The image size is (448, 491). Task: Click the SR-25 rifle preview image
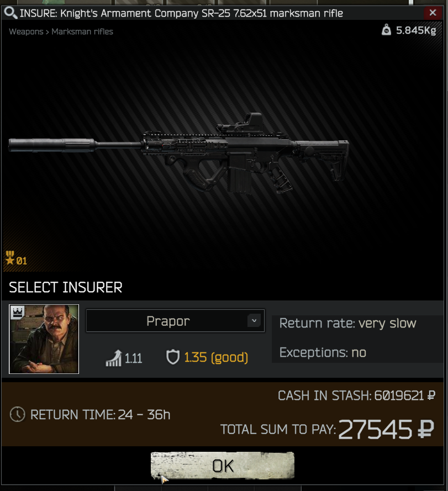178,154
